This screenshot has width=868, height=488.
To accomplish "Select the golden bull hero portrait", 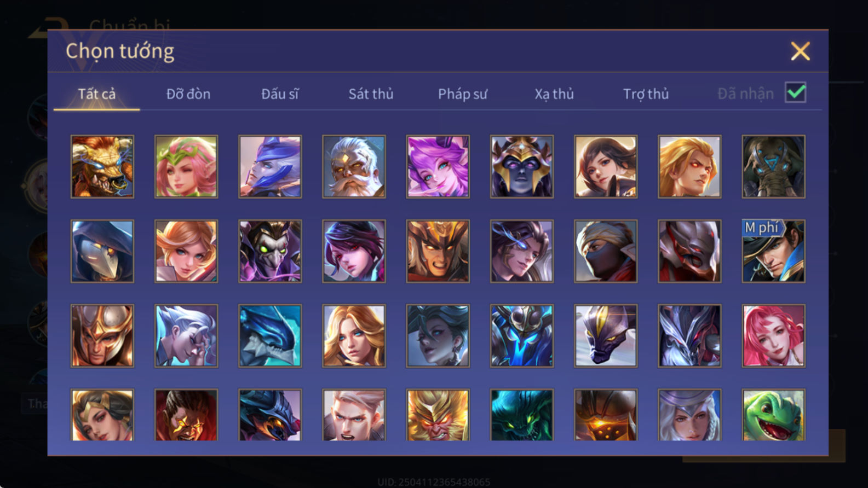I will [102, 166].
